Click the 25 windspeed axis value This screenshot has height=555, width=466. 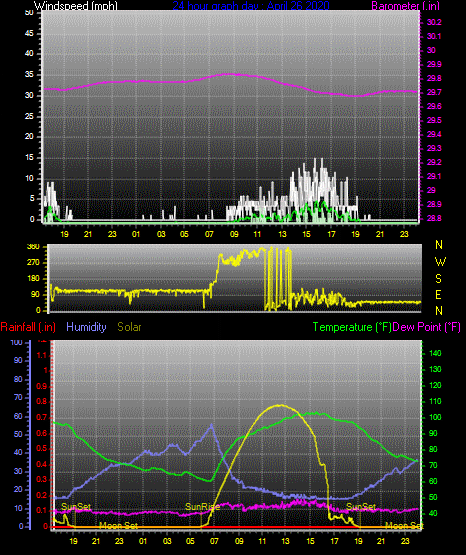pyautogui.click(x=29, y=116)
